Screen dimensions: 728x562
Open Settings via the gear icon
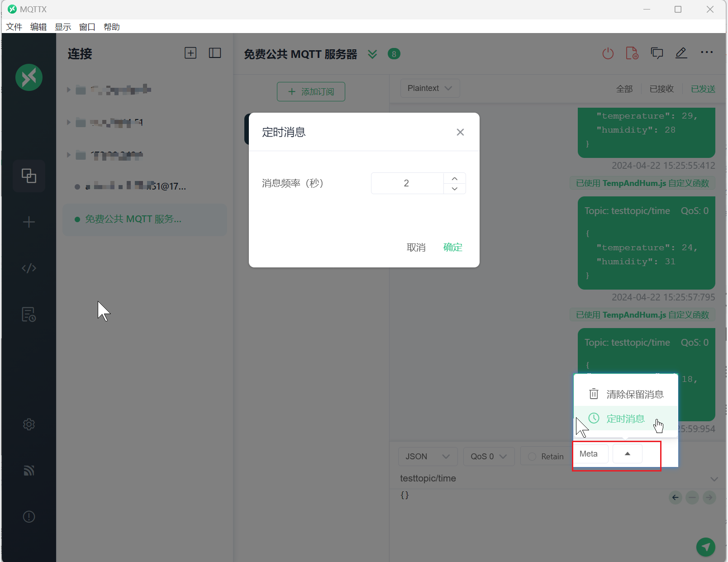point(29,424)
